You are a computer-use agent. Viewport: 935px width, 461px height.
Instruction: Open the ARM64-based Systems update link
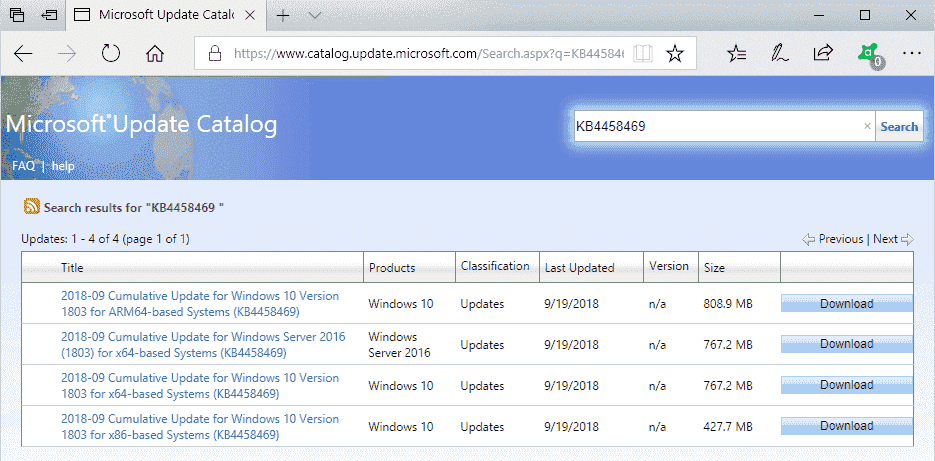(200, 304)
